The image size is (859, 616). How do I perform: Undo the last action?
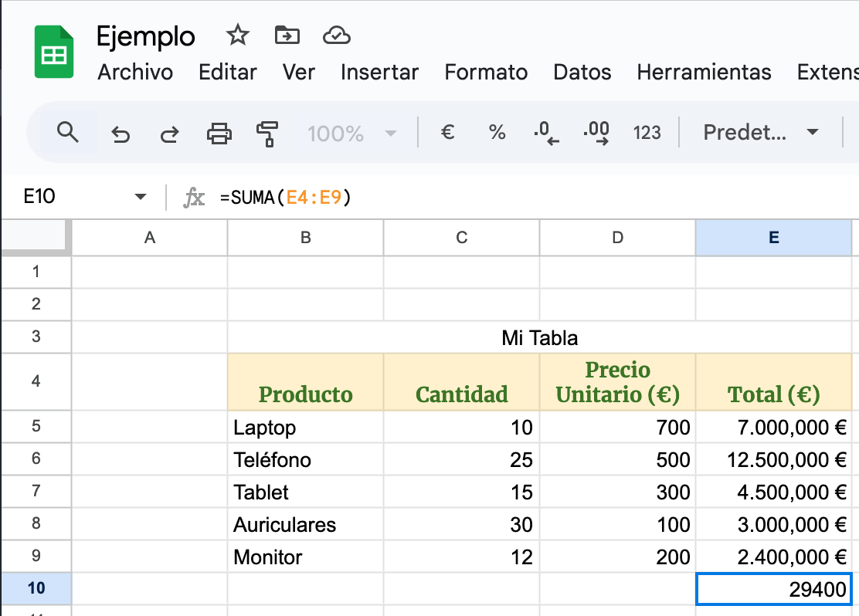(x=121, y=134)
